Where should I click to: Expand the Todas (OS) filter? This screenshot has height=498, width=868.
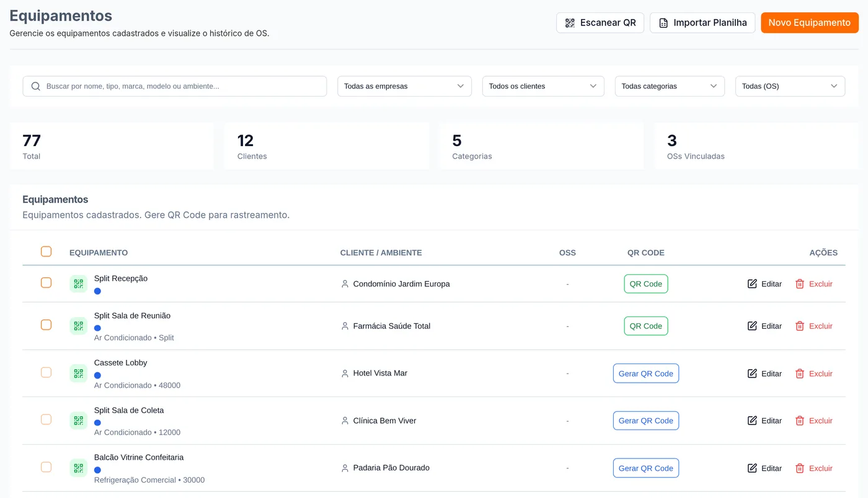coord(790,86)
